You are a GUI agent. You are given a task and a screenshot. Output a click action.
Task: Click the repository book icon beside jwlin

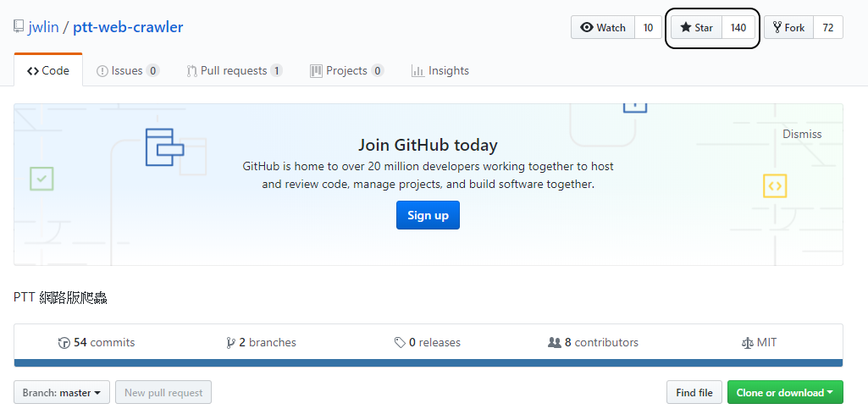pyautogui.click(x=19, y=27)
